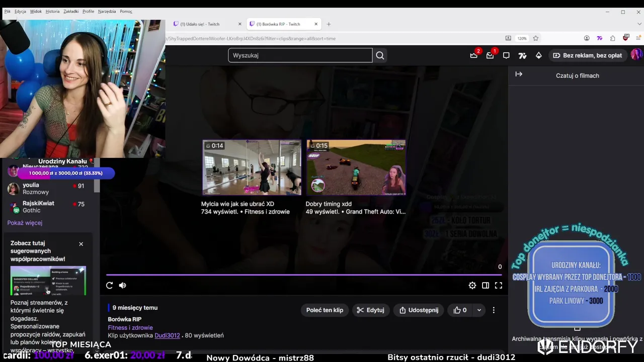Toggle fullscreen mode for the player
644x362 pixels.
498,286
